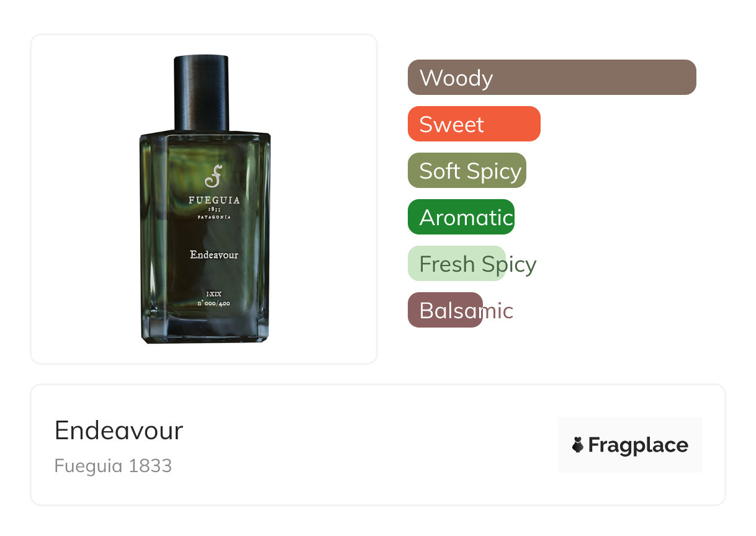Pick the dark green Aromatic accord bar

[x=461, y=217]
